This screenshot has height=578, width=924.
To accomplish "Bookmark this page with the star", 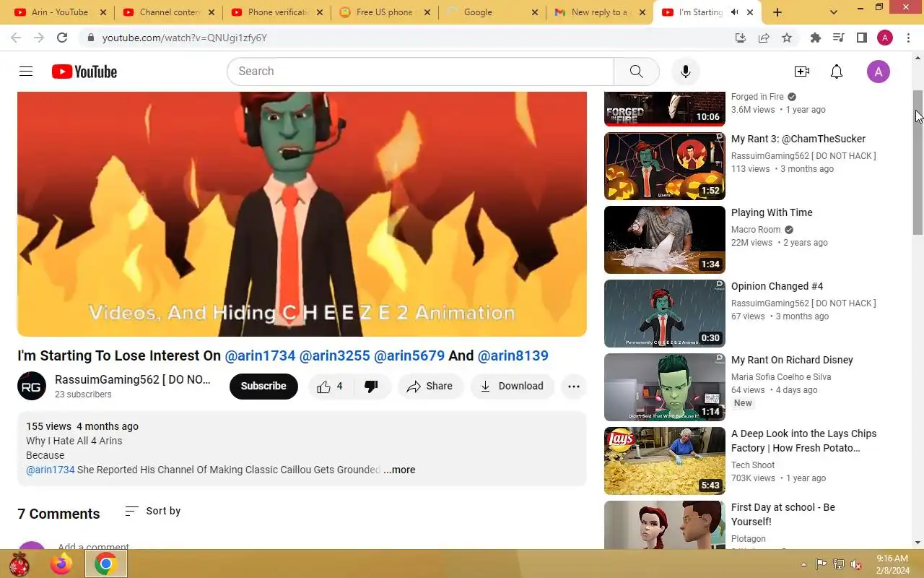I will (x=787, y=38).
